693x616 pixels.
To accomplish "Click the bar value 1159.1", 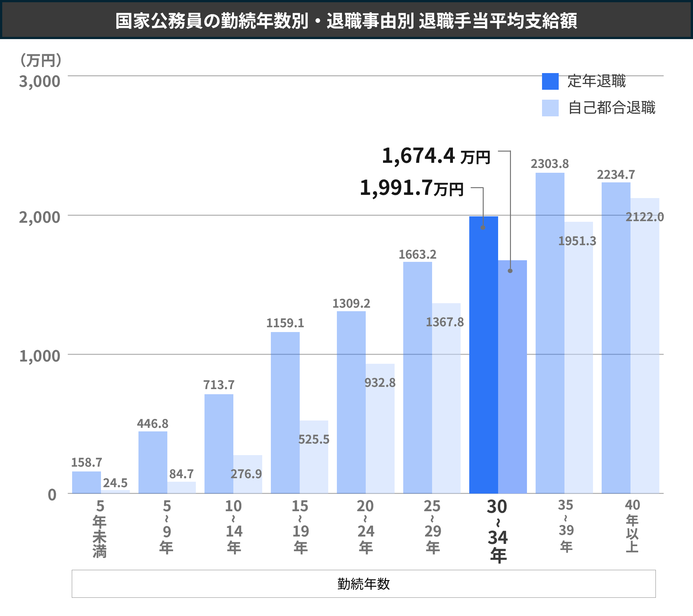I will [x=285, y=323].
